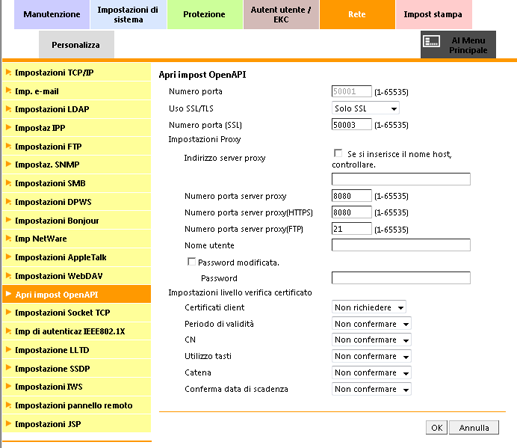
Task: Select Apri impost OpenAPI sidebar item
Action: [77, 294]
